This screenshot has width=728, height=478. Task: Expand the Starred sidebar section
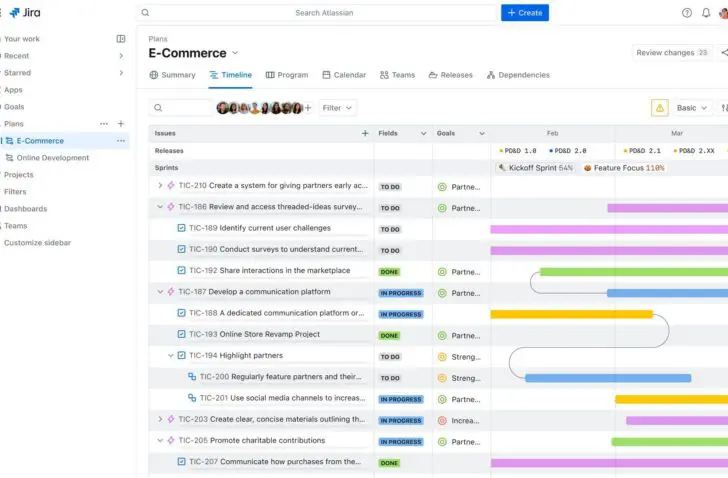click(121, 73)
